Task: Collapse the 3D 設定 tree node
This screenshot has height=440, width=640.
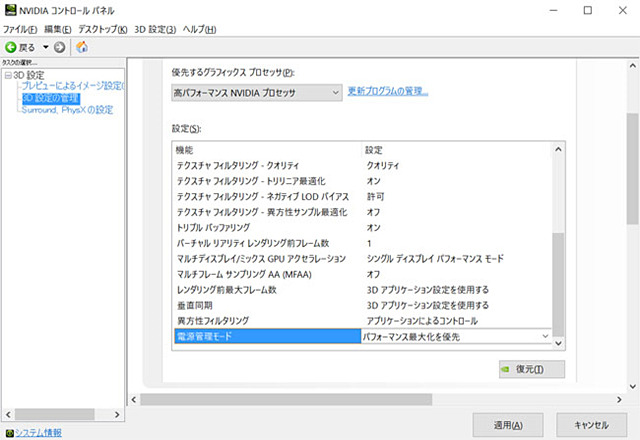Action: click(8, 76)
